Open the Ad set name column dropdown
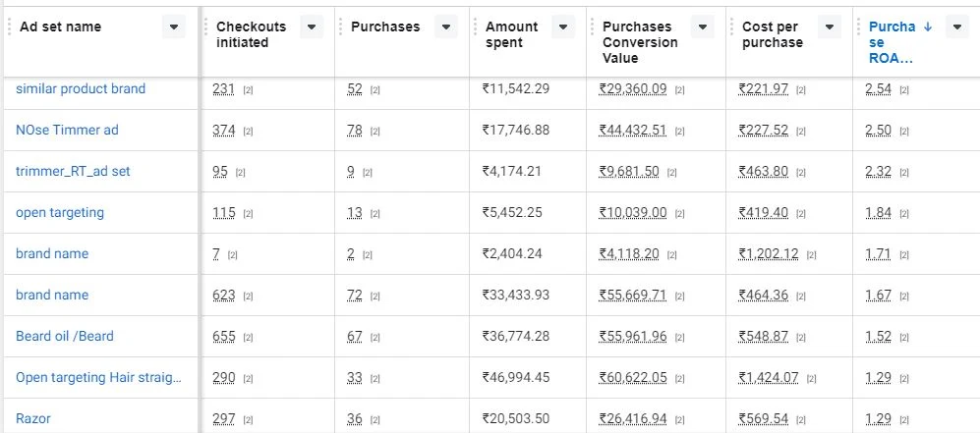Viewport: 980px width, 433px height. (x=174, y=27)
